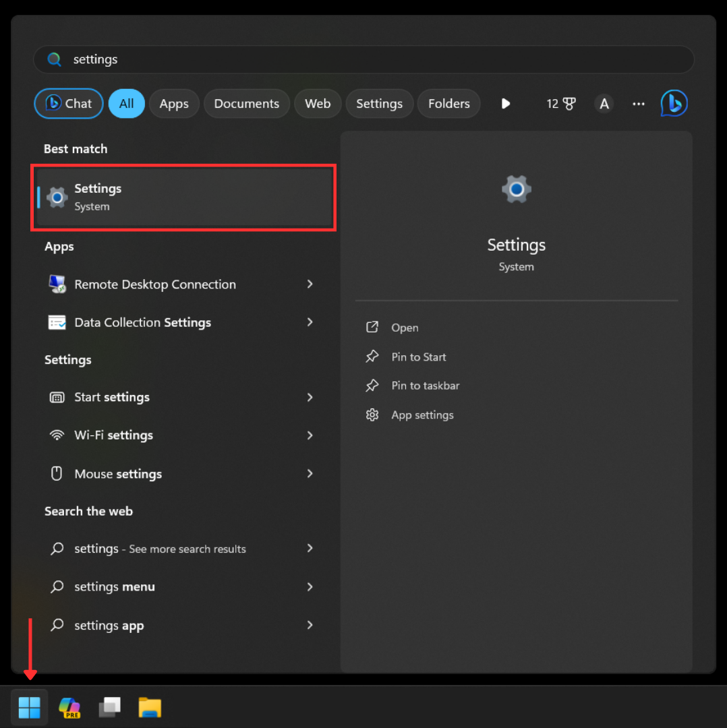Open Copilot preview from the taskbar
Image resolution: width=727 pixels, height=728 pixels.
(x=69, y=707)
